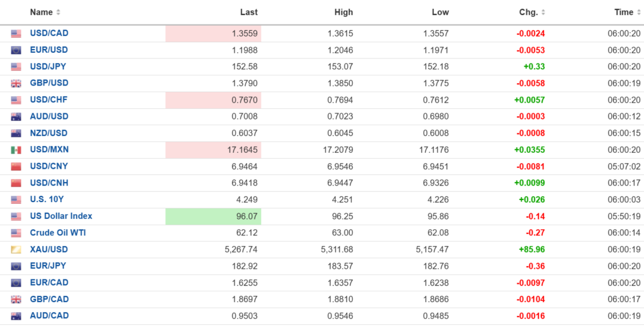Open the US Dollar Index link
This screenshot has height=326, width=644.
[61, 216]
